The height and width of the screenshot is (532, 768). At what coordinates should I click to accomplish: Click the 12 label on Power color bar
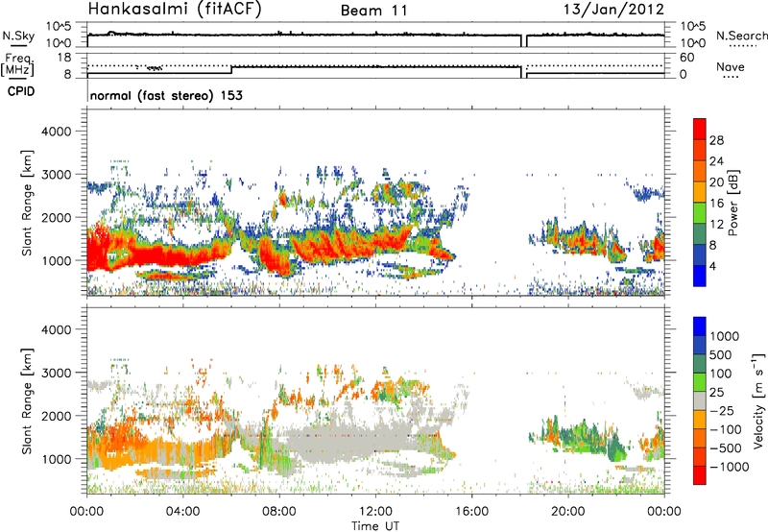pyautogui.click(x=716, y=225)
